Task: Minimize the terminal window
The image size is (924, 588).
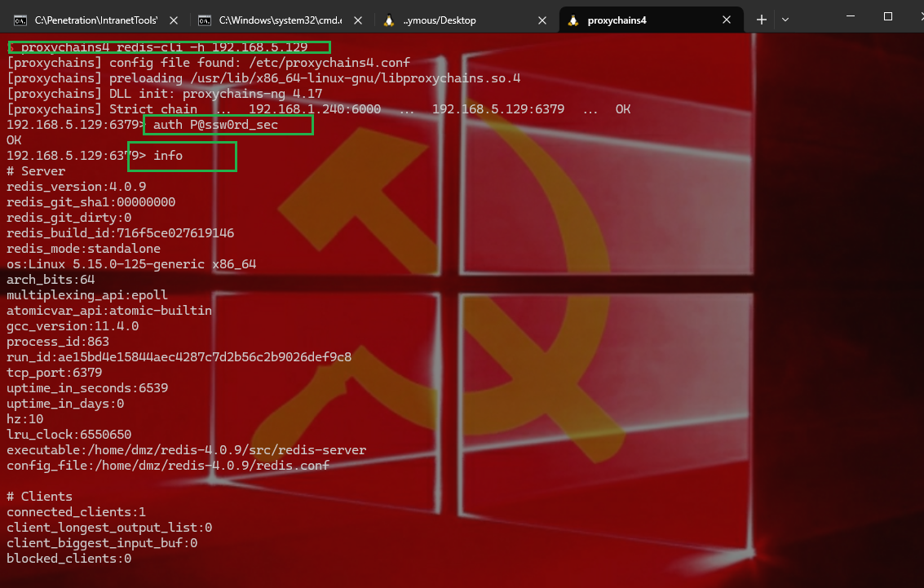Action: (x=851, y=16)
